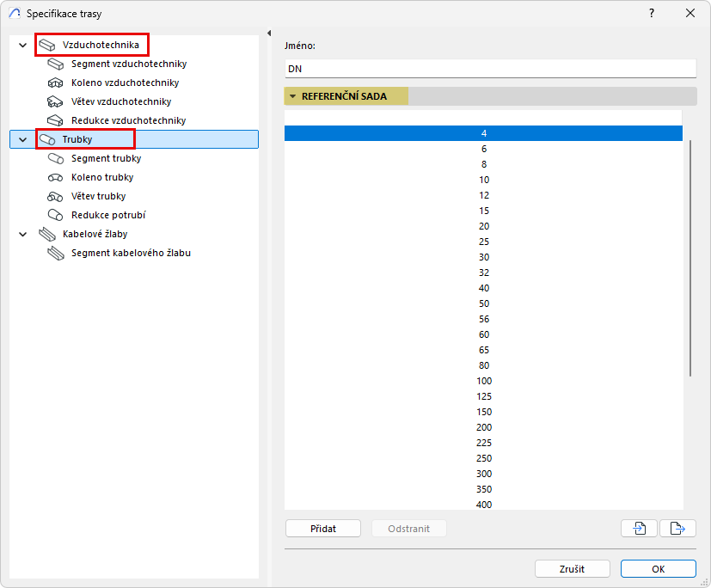Click the Segment kabelového žlabu icon
The image size is (711, 588).
[56, 253]
